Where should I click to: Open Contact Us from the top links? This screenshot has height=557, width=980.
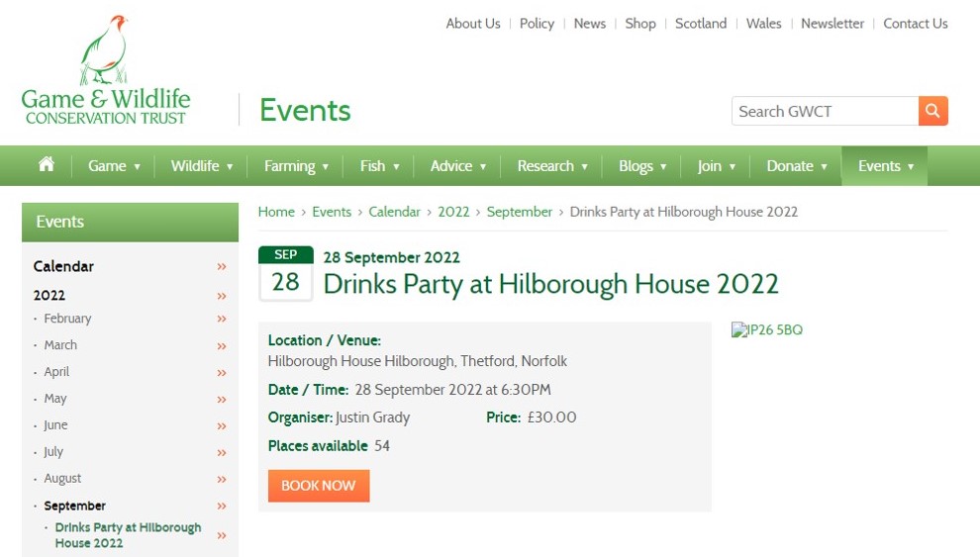[x=915, y=24]
